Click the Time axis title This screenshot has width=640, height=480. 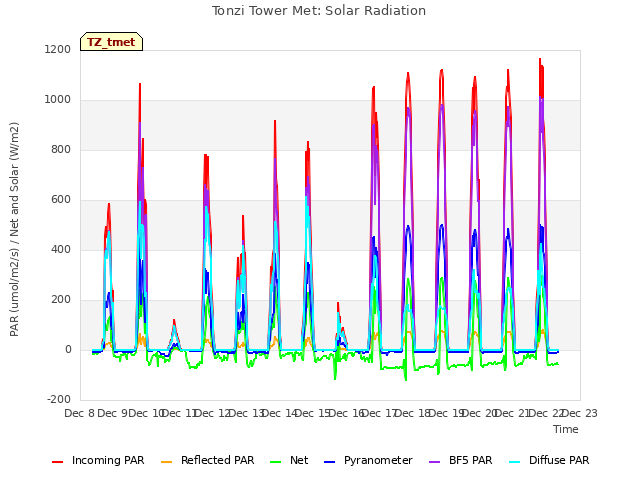[x=566, y=429]
